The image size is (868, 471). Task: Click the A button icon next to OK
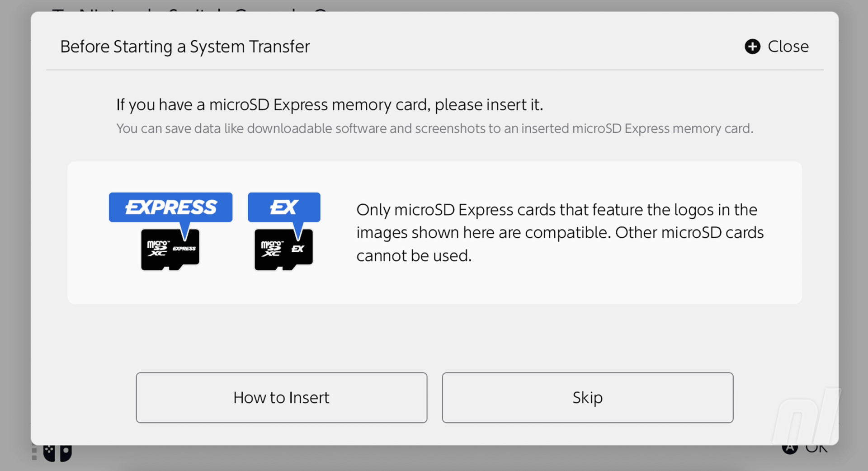[789, 449]
